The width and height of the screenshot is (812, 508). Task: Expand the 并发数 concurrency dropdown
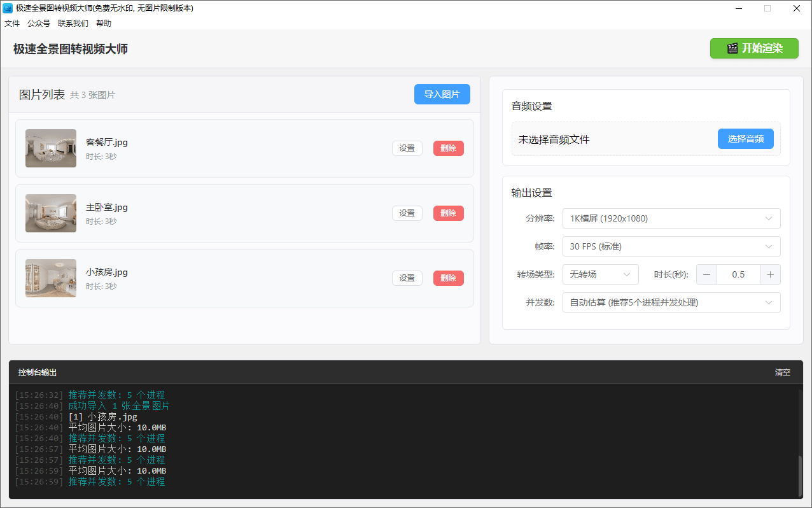[x=671, y=302]
